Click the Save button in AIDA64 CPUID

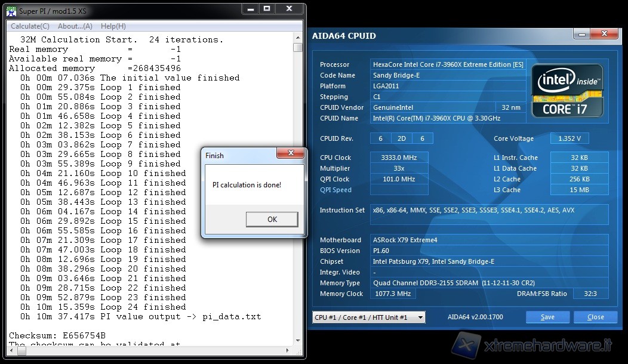pyautogui.click(x=547, y=317)
